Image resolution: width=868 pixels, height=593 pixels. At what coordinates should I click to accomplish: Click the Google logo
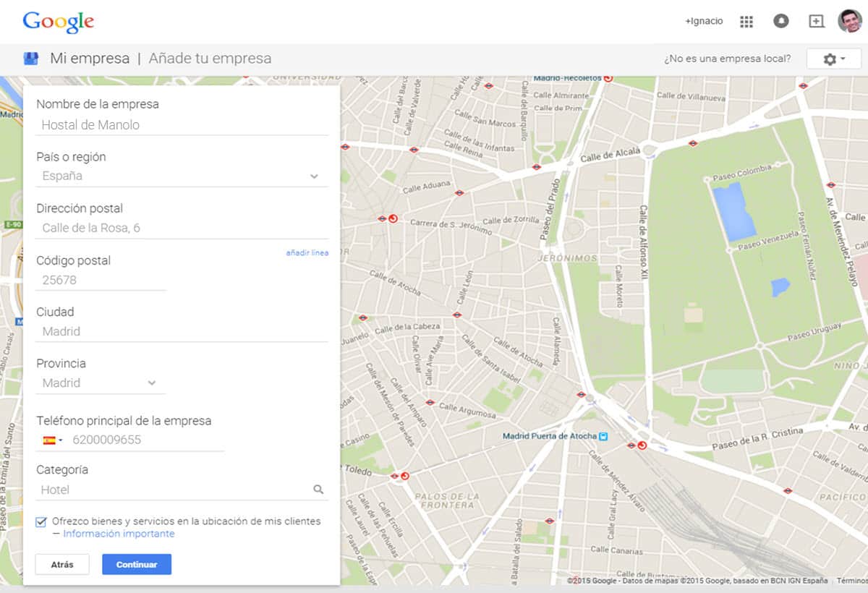coord(59,22)
